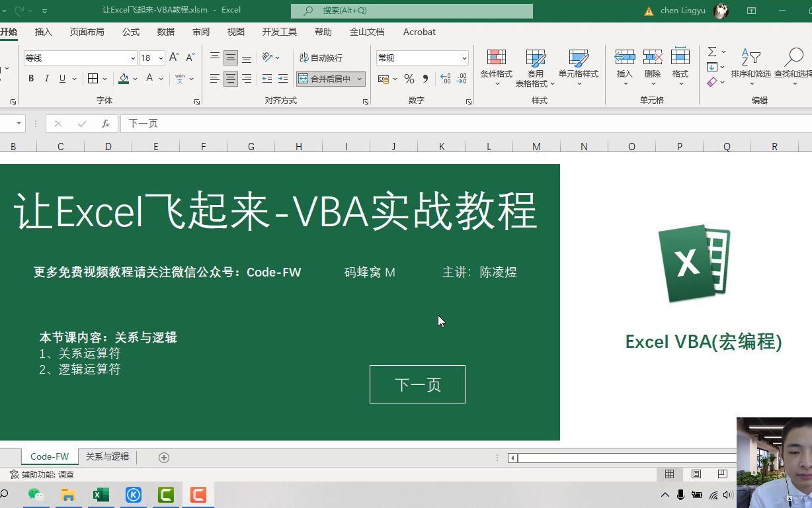Click the percent style (%) icon
The width and height of the screenshot is (812, 508).
pos(409,78)
